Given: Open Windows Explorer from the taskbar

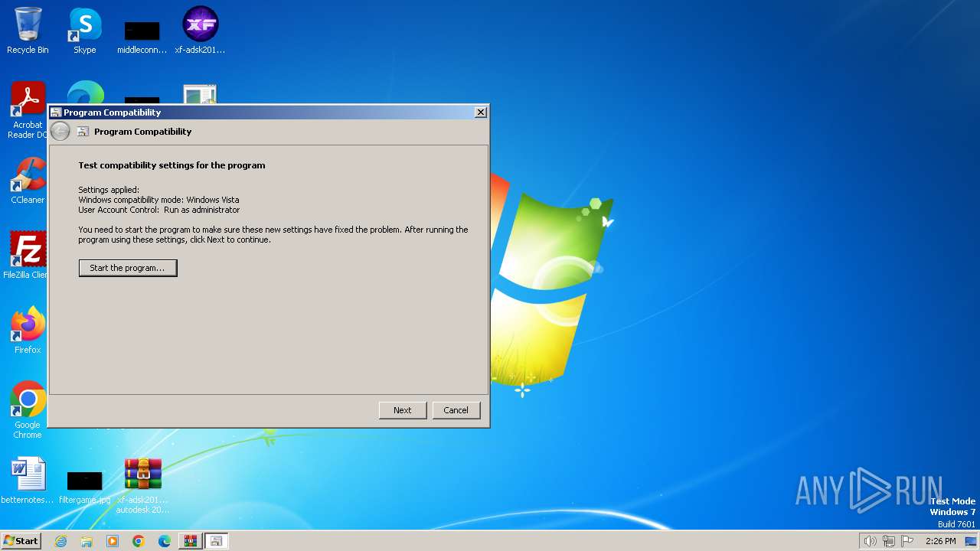Looking at the screenshot, I should (x=87, y=541).
